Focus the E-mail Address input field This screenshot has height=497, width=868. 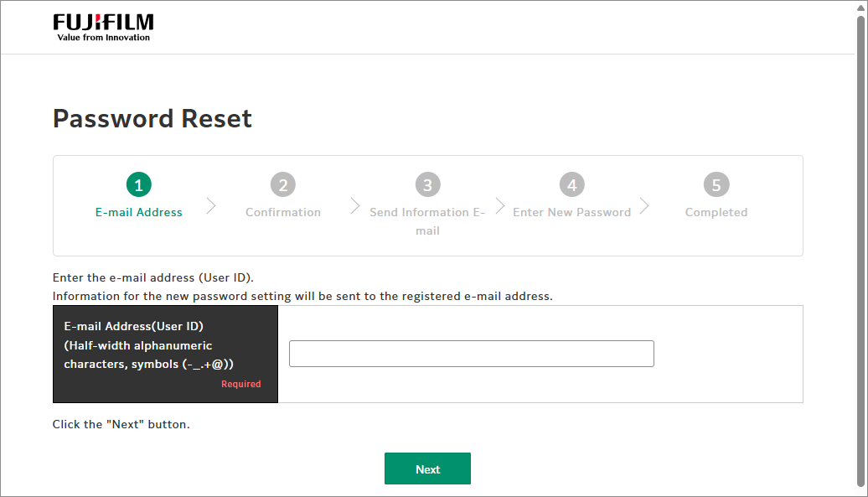pyautogui.click(x=472, y=354)
